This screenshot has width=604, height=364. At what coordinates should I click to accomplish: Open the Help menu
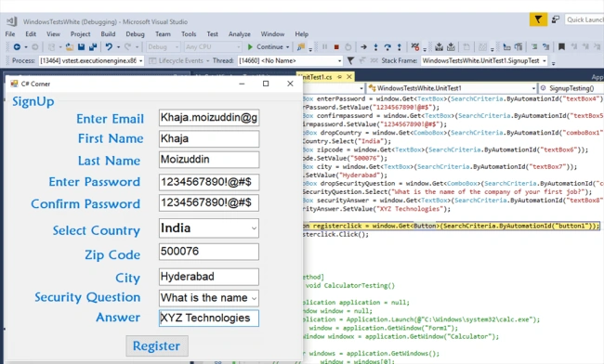302,33
